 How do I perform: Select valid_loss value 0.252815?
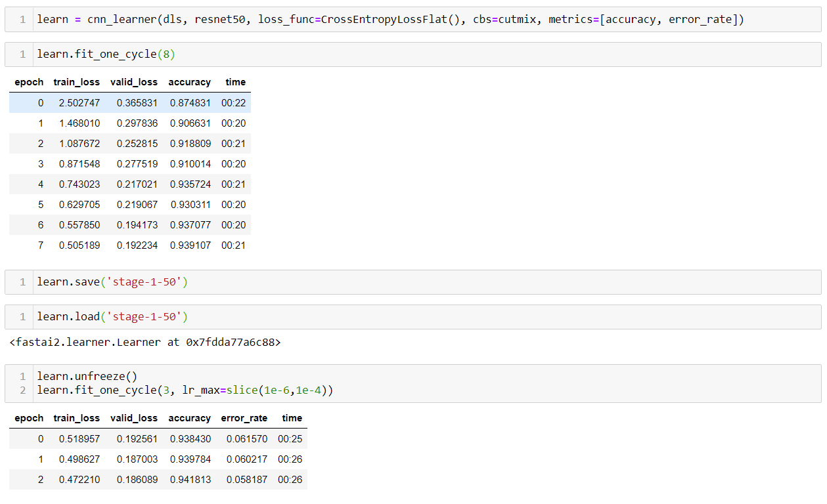137,144
